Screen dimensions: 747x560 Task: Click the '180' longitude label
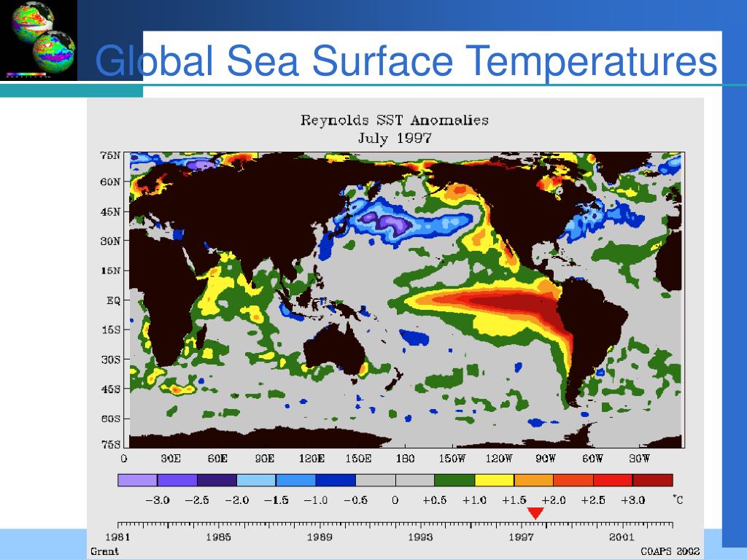click(405, 459)
